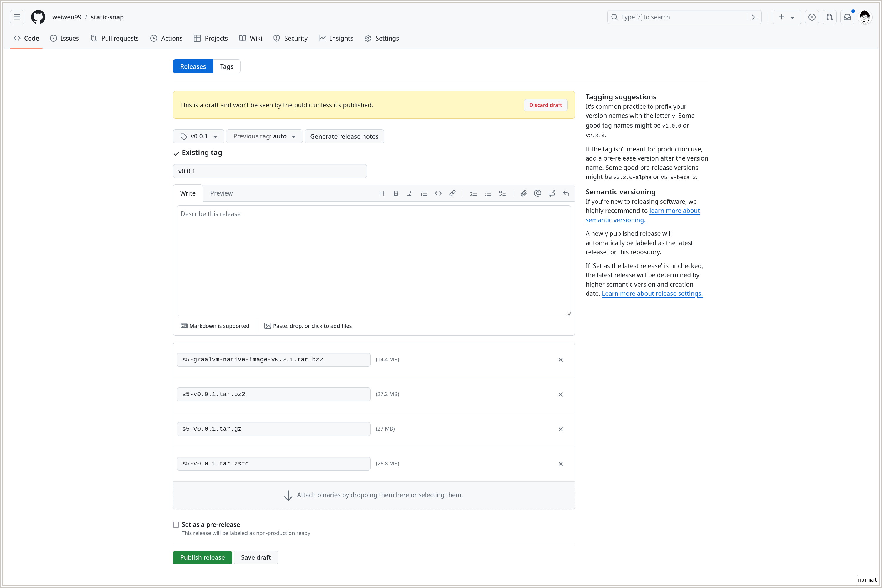Click Publish release button
The image size is (882, 588).
click(203, 558)
